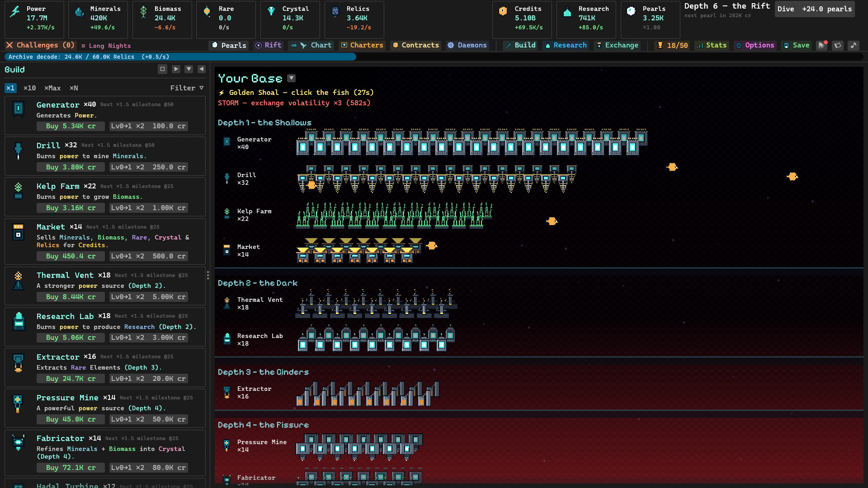
Task: Open the Build tab
Action: 520,45
